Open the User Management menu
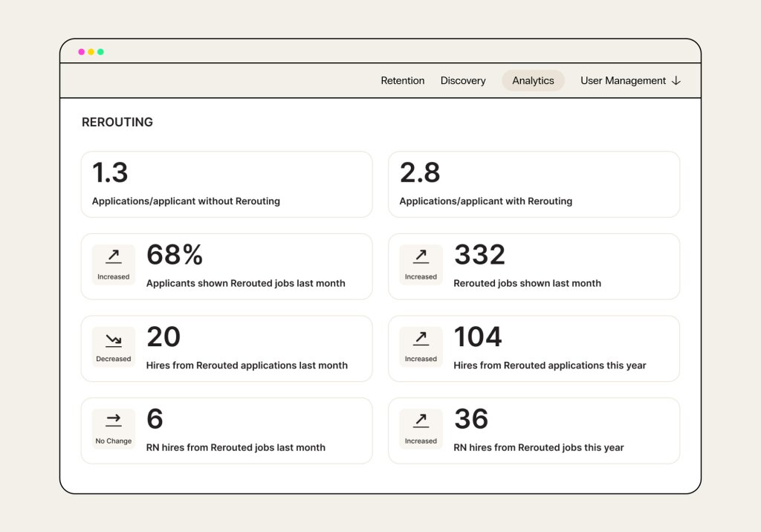The height and width of the screenshot is (532, 761). click(x=623, y=80)
